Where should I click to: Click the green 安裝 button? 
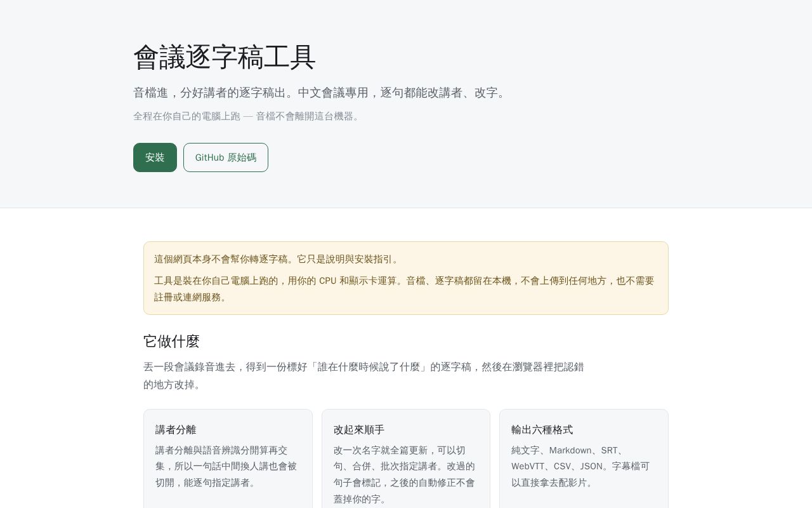click(155, 157)
